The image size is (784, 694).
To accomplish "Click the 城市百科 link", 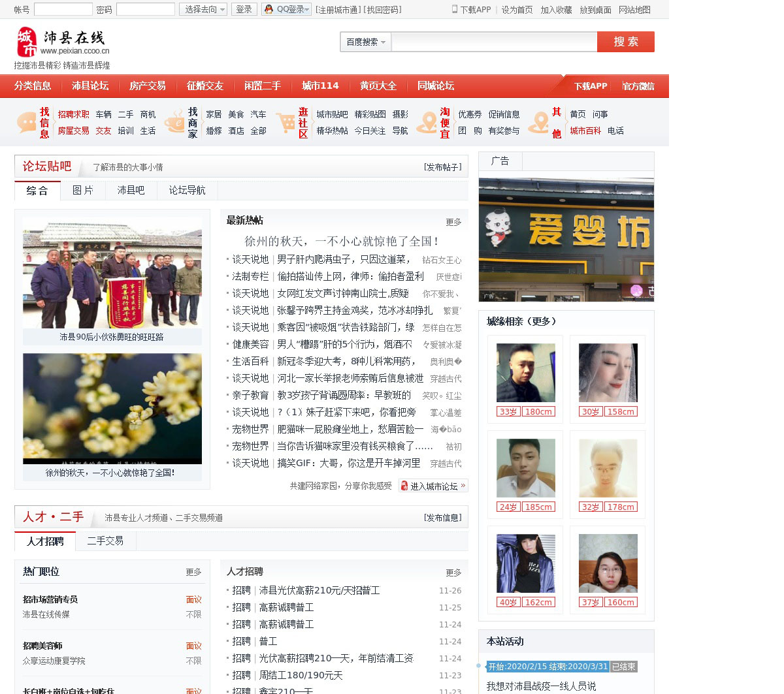I will pyautogui.click(x=585, y=131).
